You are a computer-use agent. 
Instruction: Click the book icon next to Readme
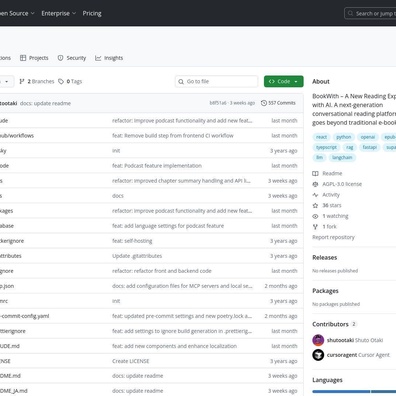point(315,173)
